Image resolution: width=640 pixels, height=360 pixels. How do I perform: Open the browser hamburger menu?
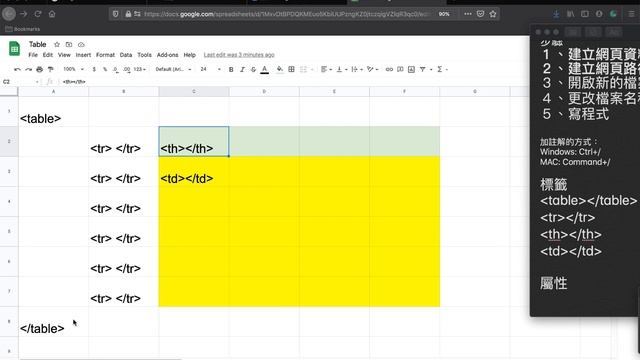point(631,14)
